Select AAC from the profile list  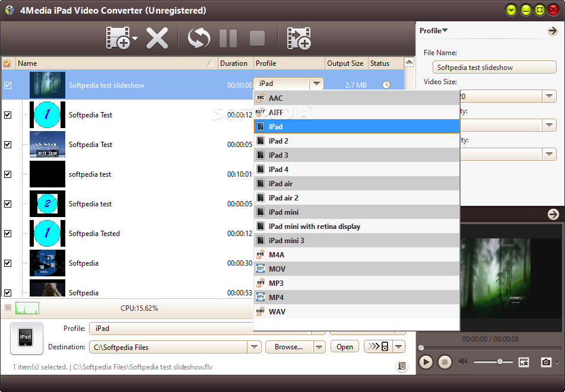[x=357, y=98]
